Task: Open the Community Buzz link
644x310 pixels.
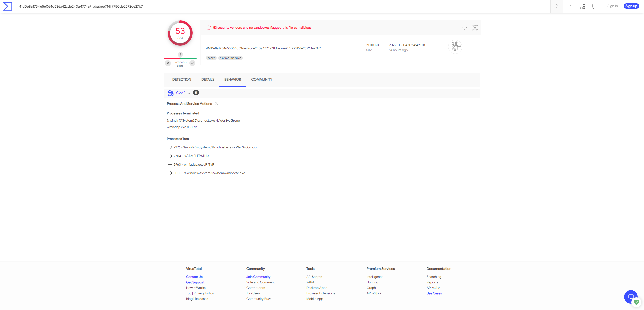Action: pyautogui.click(x=259, y=299)
